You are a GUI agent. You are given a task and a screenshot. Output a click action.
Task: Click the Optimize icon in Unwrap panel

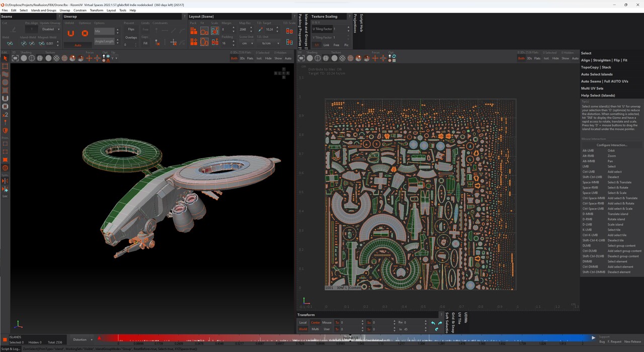point(85,34)
